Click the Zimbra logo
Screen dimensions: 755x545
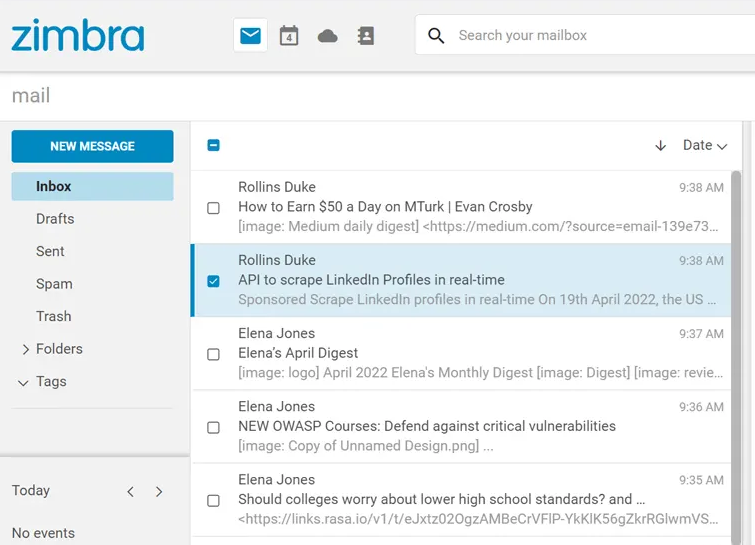point(78,35)
